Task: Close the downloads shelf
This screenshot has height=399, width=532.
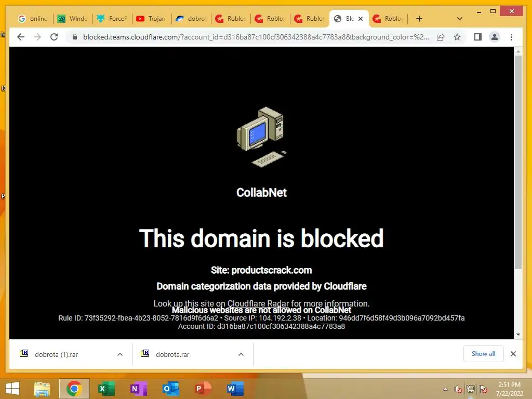Action: [513, 354]
